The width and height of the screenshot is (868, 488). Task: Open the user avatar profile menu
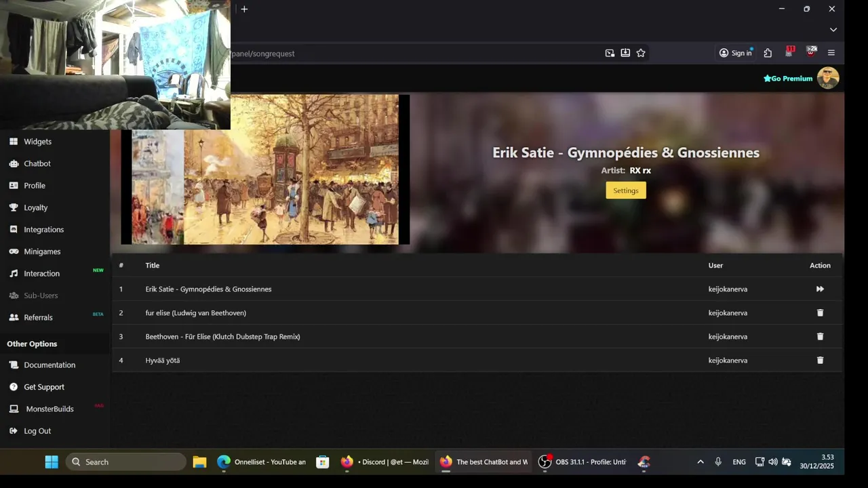[x=828, y=78]
